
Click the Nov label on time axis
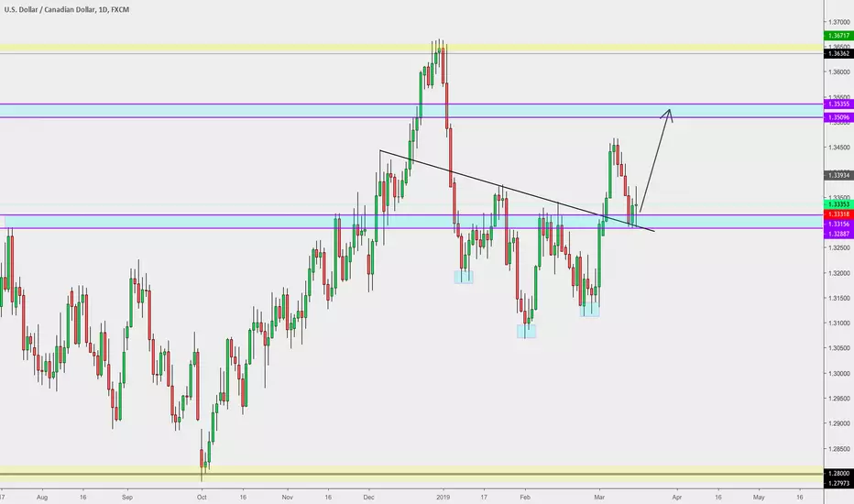288,497
